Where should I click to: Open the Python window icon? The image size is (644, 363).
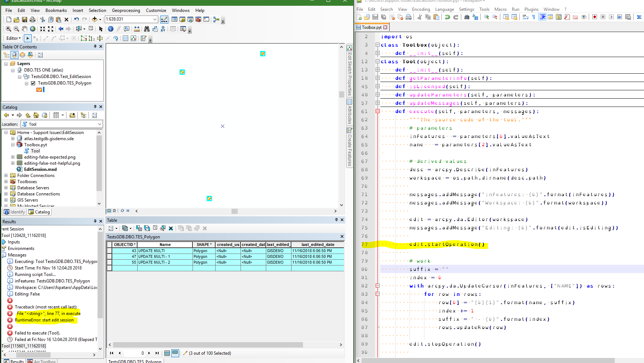point(206,19)
